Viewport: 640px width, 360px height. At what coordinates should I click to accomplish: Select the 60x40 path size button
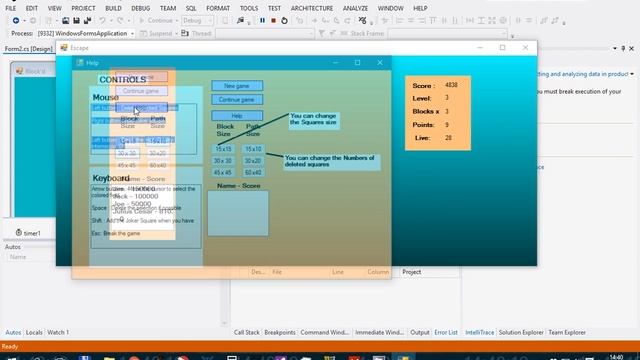point(253,173)
